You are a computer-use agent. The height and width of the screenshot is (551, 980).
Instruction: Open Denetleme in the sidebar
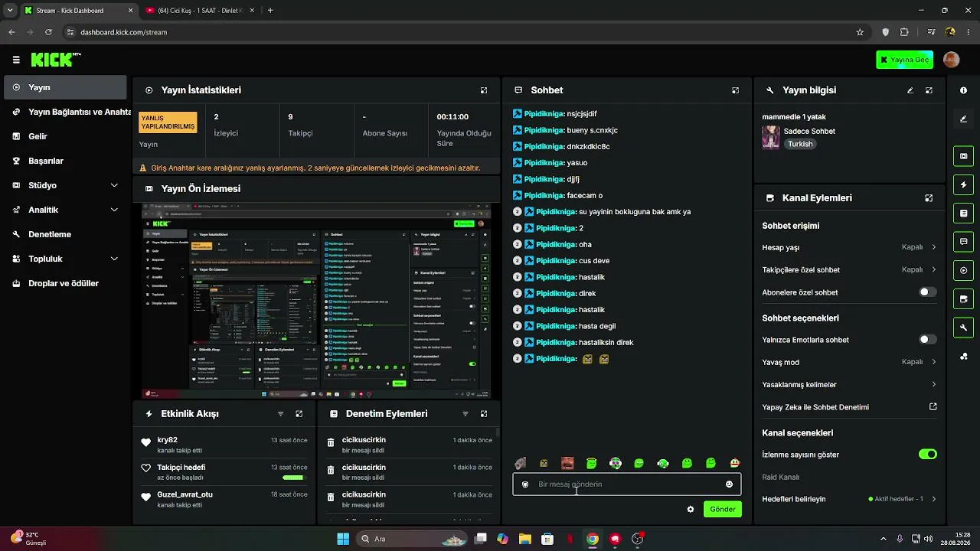[64, 234]
